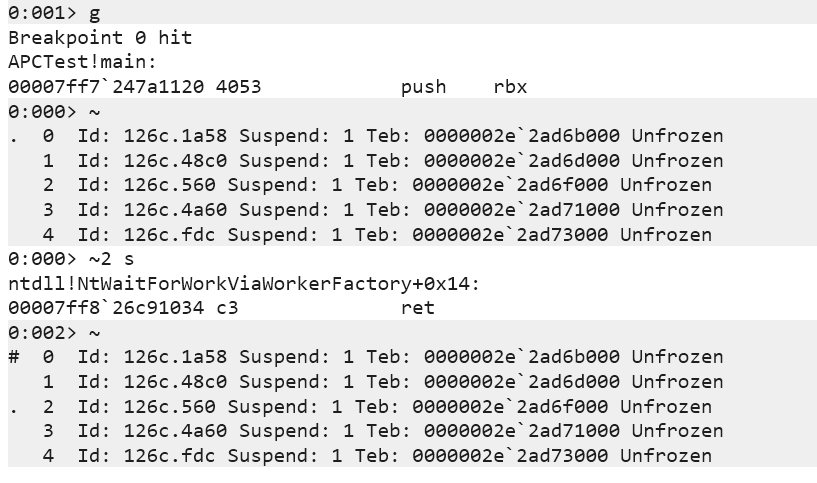
Task: Click the address 00007ff8`26c91034
Action: click(x=105, y=308)
